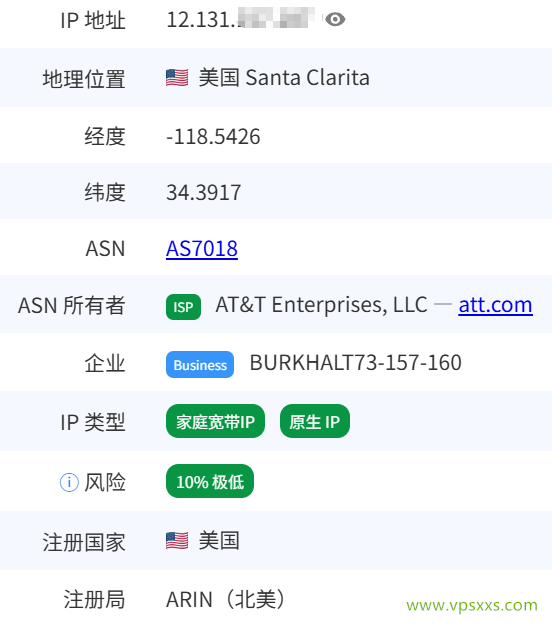Click the 原生 IP tag

[x=315, y=421]
